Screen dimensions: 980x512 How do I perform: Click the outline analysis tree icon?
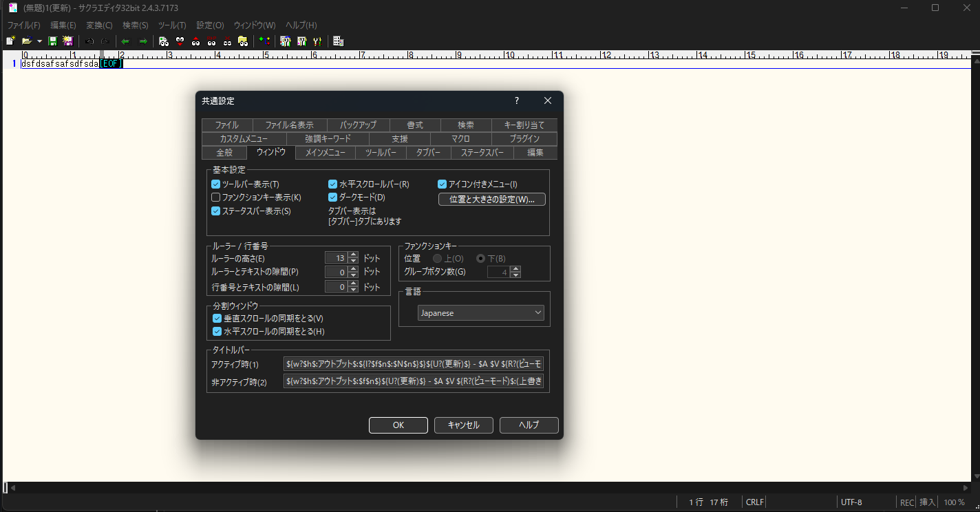click(264, 41)
